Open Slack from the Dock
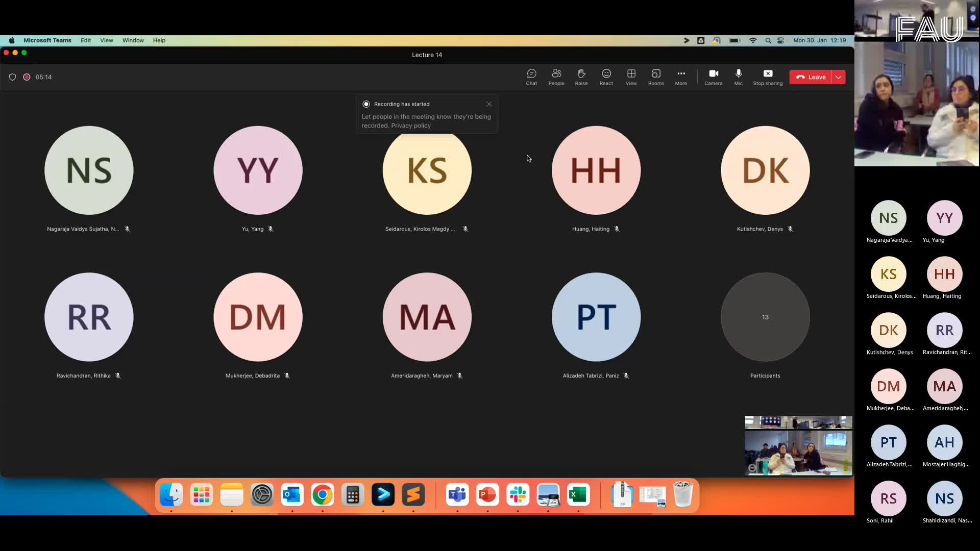980x551 pixels. click(x=518, y=494)
